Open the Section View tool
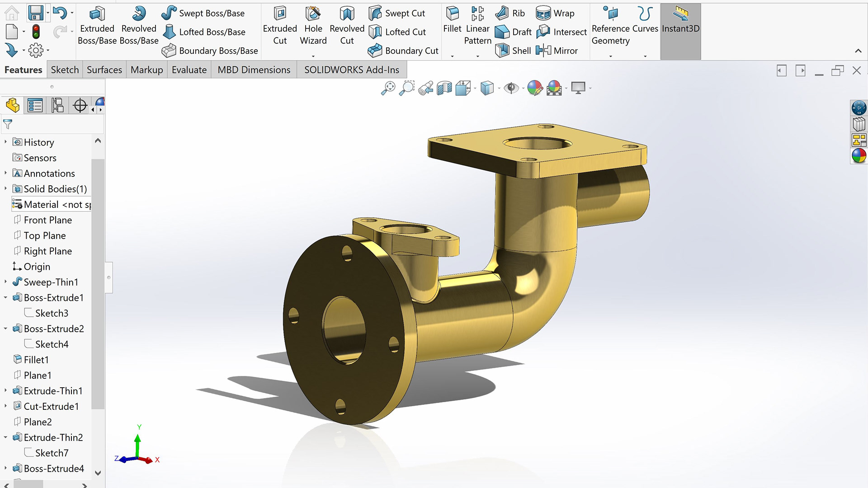Screen dimensions: 868x488 click(444, 88)
